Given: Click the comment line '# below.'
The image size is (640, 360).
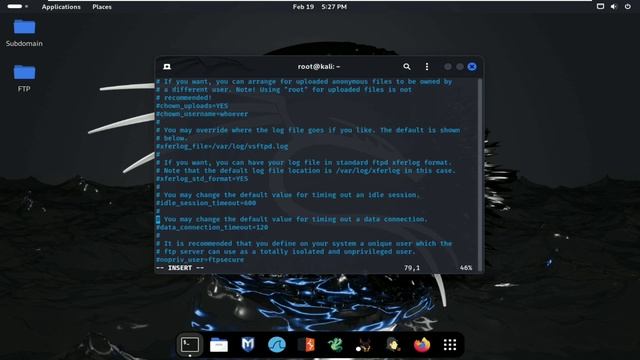Looking at the screenshot, I should coord(171,138).
